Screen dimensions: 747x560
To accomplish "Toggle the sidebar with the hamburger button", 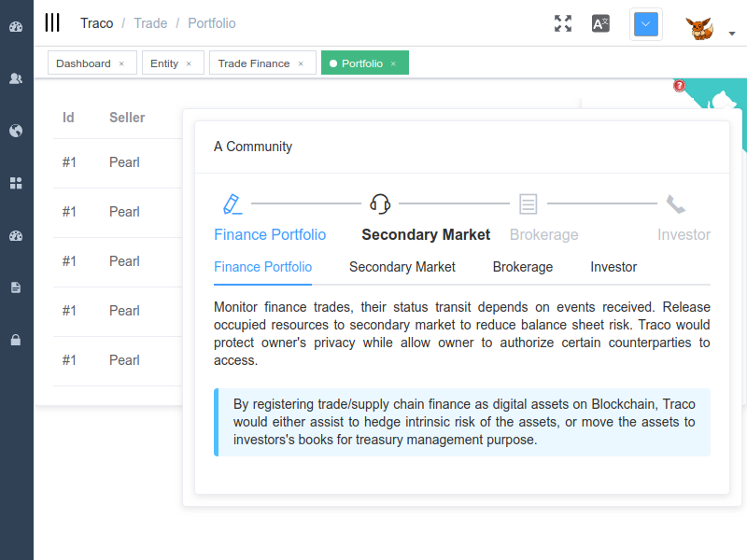I will coord(52,23).
